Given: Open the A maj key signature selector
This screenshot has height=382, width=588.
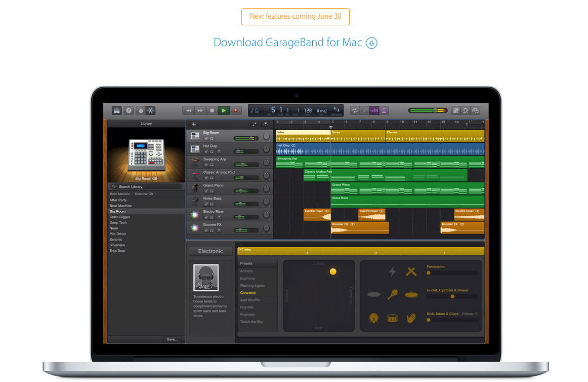Looking at the screenshot, I should [x=321, y=111].
